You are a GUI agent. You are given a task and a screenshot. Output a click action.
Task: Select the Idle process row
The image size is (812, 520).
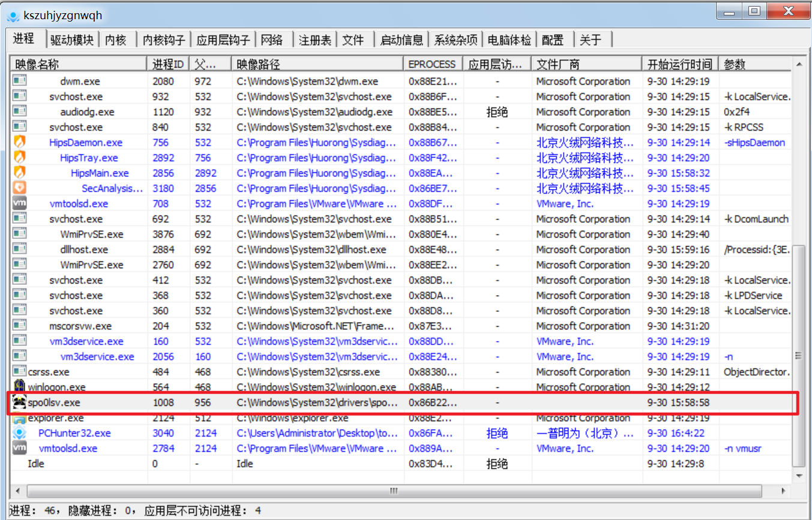pyautogui.click(x=401, y=464)
